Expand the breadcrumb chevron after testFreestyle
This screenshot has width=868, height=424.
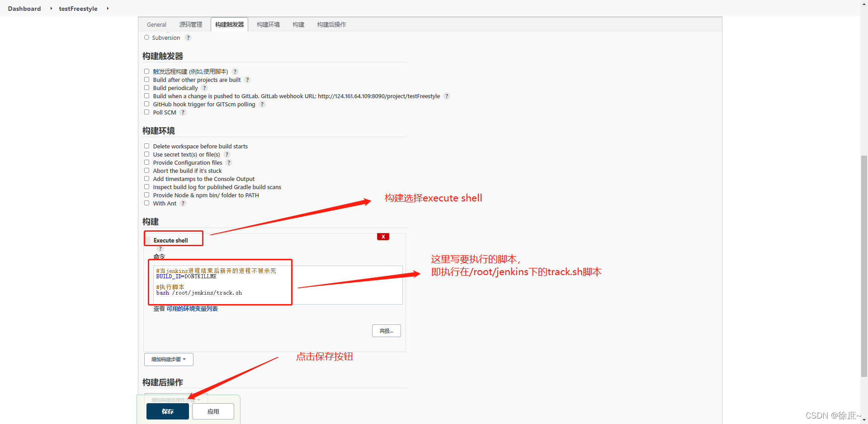(x=107, y=8)
